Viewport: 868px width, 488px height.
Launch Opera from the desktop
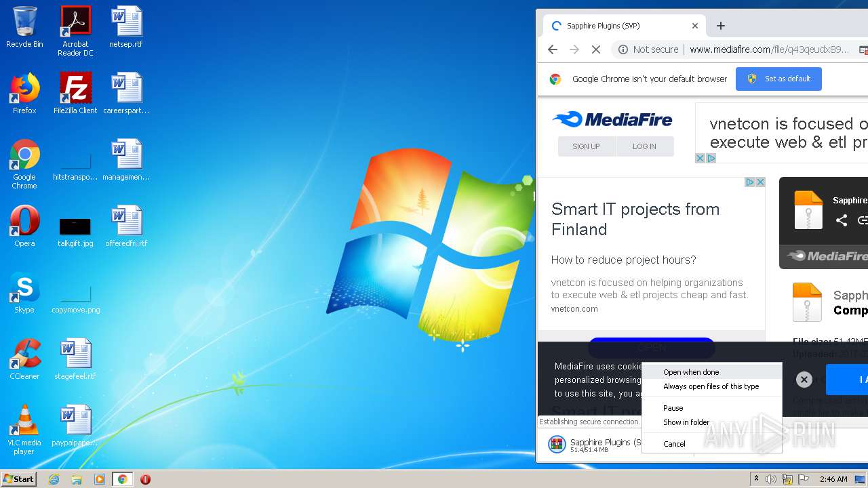click(x=24, y=226)
